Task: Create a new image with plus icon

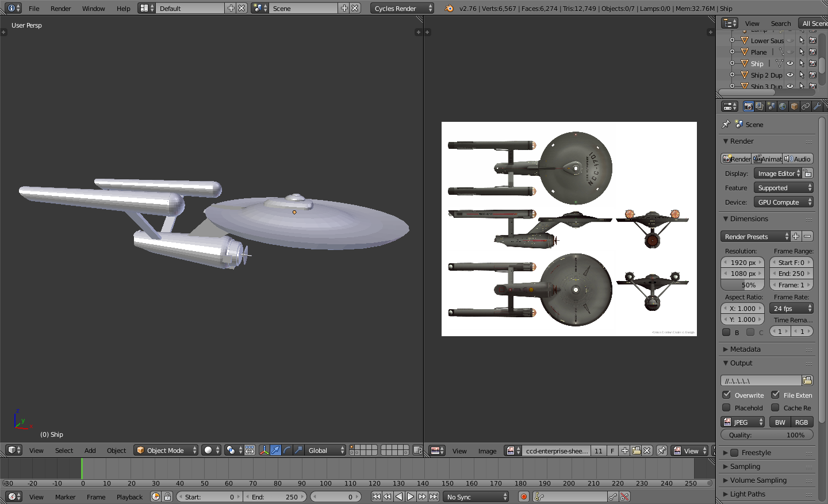Action: (625, 451)
